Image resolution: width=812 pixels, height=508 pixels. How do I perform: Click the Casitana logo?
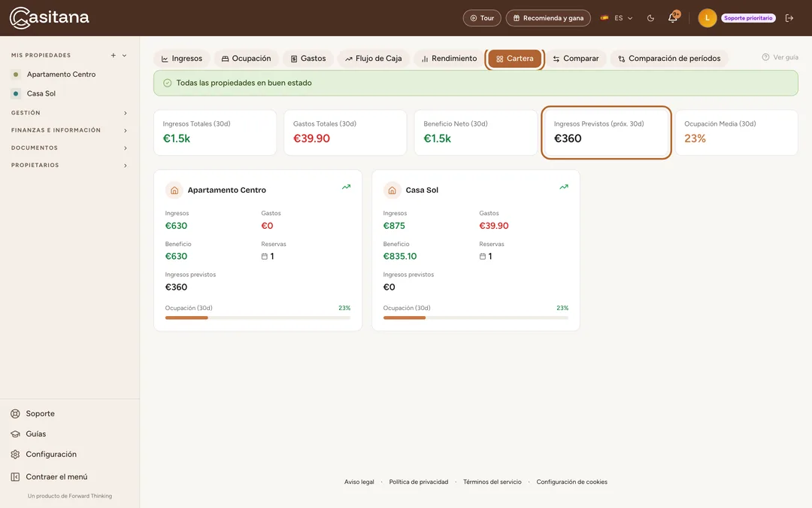pos(49,17)
